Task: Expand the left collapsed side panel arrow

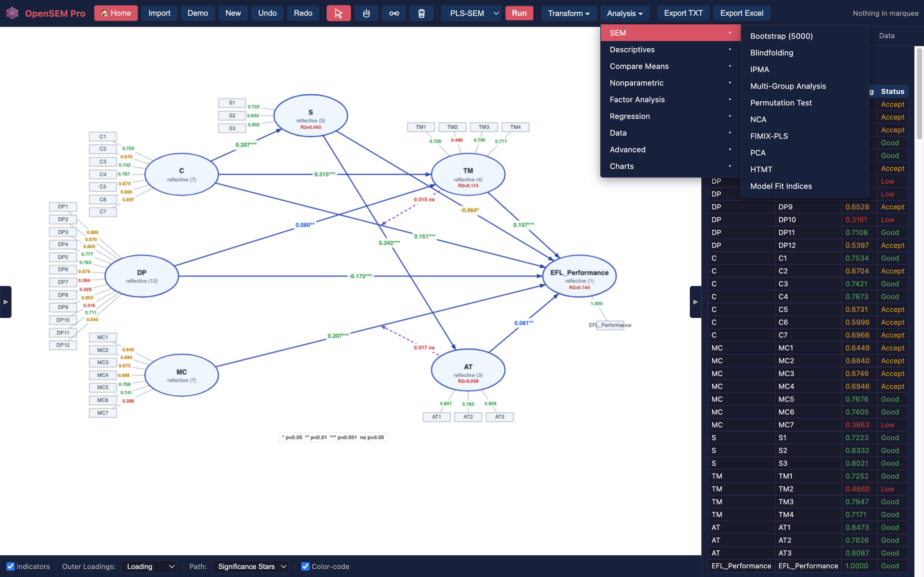Action: pyautogui.click(x=5, y=302)
